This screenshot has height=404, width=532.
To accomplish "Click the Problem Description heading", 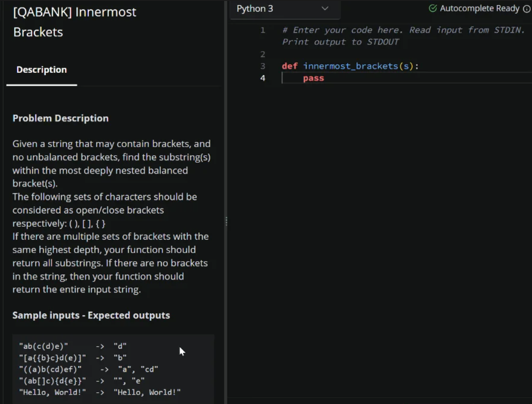I will tap(62, 118).
